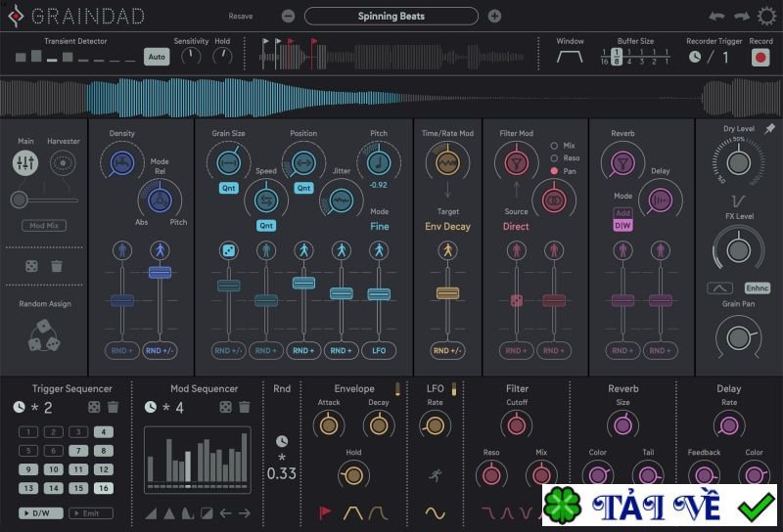783x532 pixels.
Task: Toggle Qnt under Grain Size
Action: click(229, 187)
